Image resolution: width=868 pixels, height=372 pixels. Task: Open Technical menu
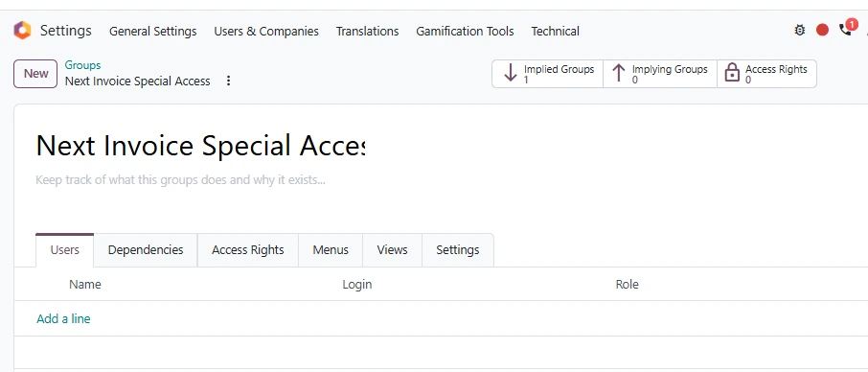coord(556,31)
